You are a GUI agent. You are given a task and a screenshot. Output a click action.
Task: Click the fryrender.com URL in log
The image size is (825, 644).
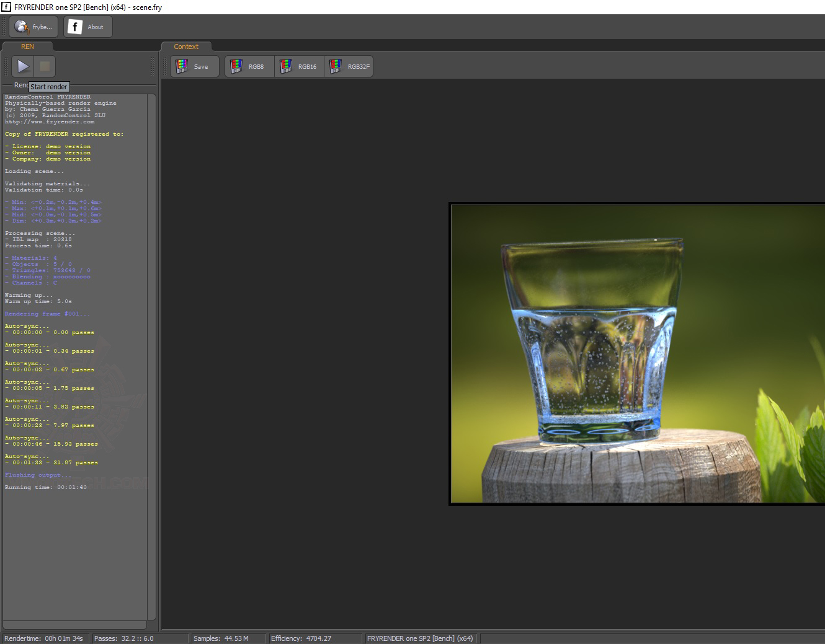tap(50, 122)
